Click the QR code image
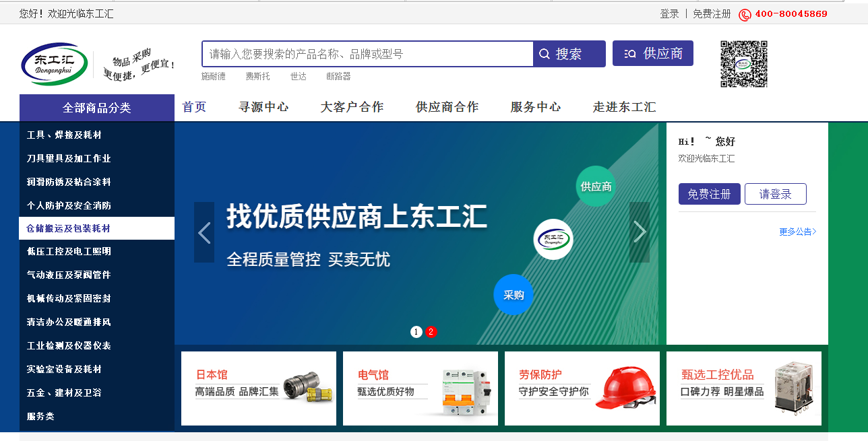 tap(744, 64)
